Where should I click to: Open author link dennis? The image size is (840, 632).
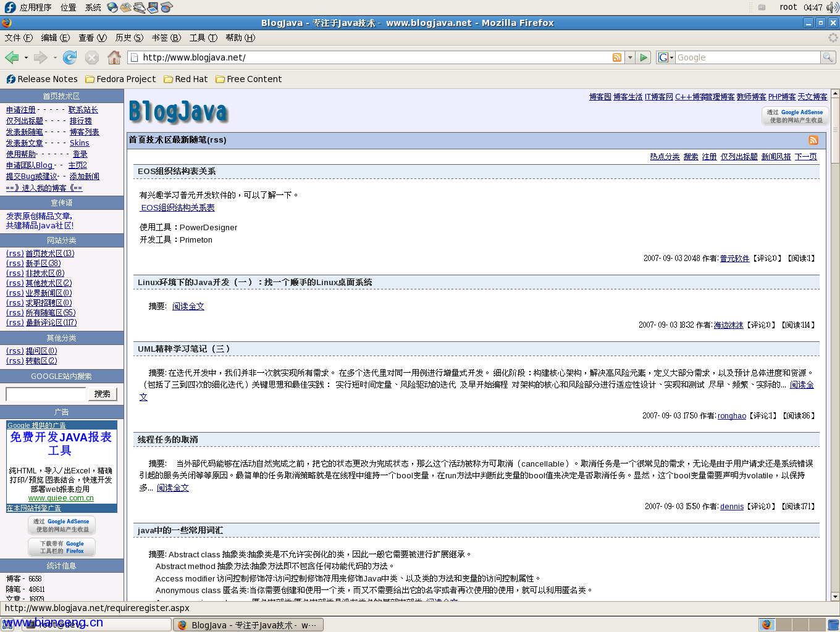click(x=732, y=507)
